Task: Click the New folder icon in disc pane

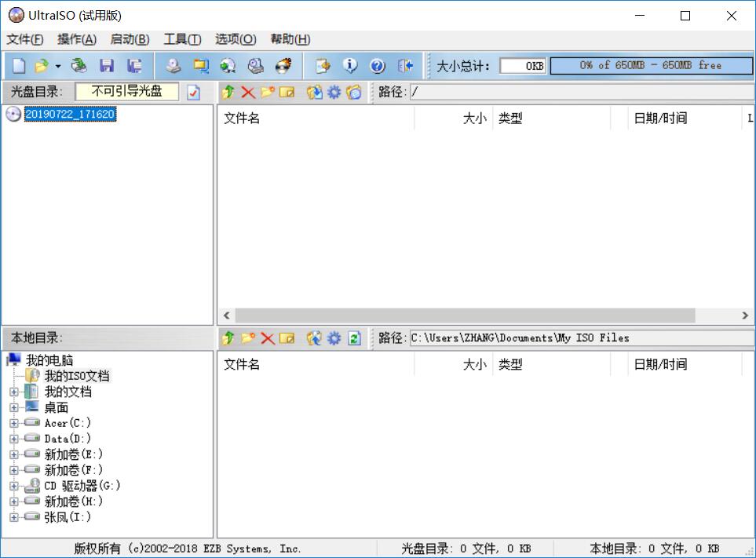Action: click(x=268, y=92)
